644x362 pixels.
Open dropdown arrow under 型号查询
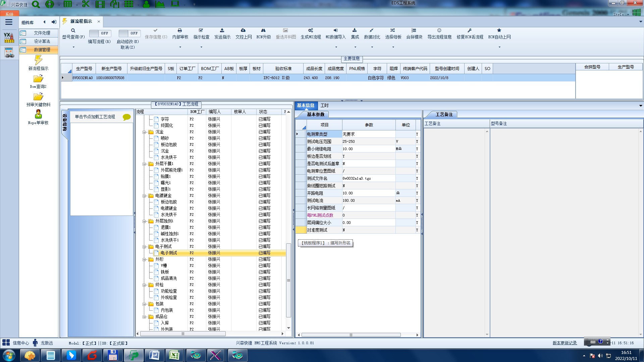click(x=73, y=47)
